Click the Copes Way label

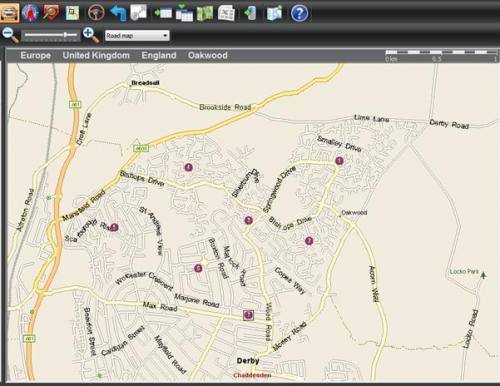[x=290, y=281]
